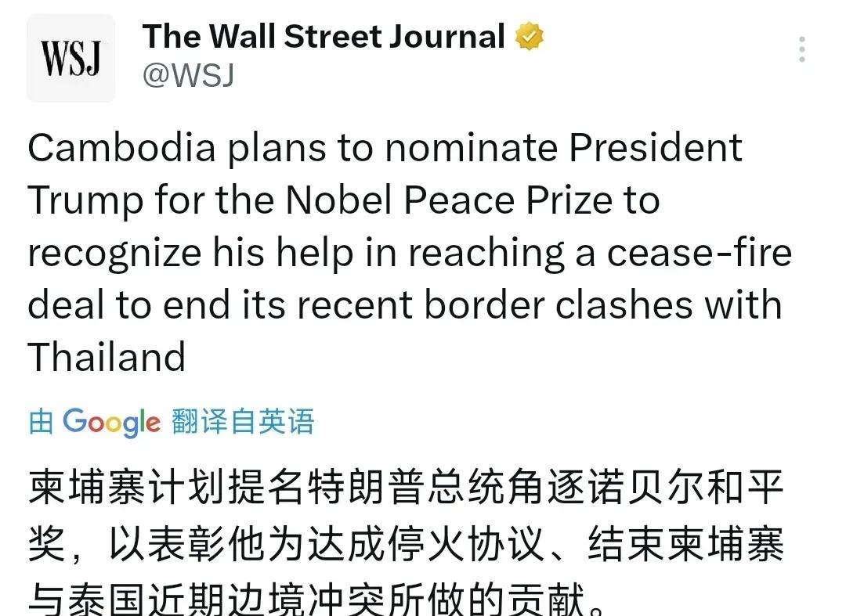846x616 pixels.
Task: Click the phrase Nobel Peace Prize
Action: (x=449, y=201)
